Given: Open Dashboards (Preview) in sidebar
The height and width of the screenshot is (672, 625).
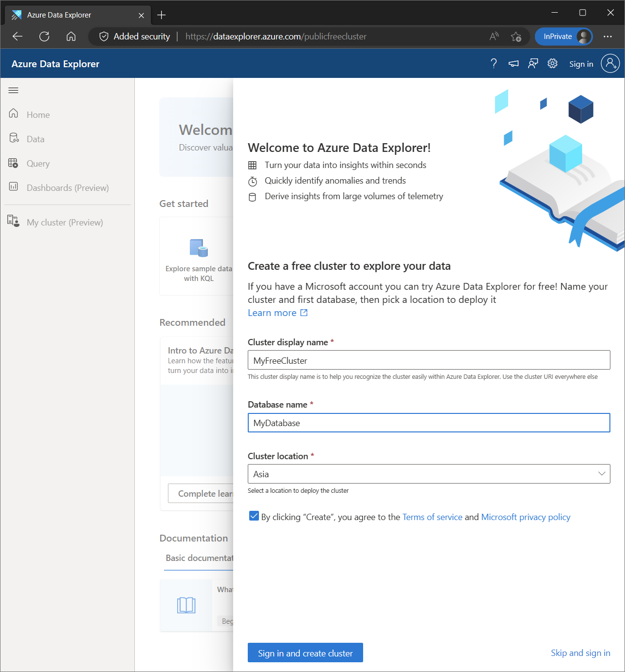Looking at the screenshot, I should click(67, 187).
